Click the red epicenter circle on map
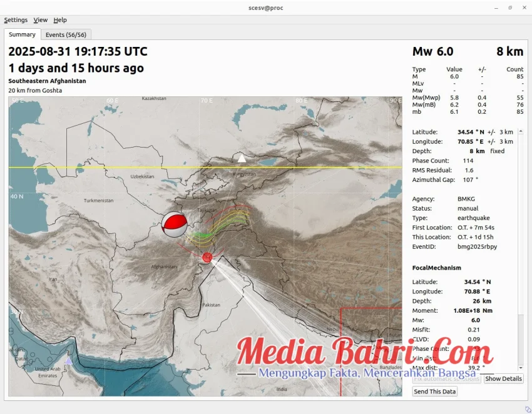Image resolution: width=532 pixels, height=414 pixels. click(x=207, y=258)
